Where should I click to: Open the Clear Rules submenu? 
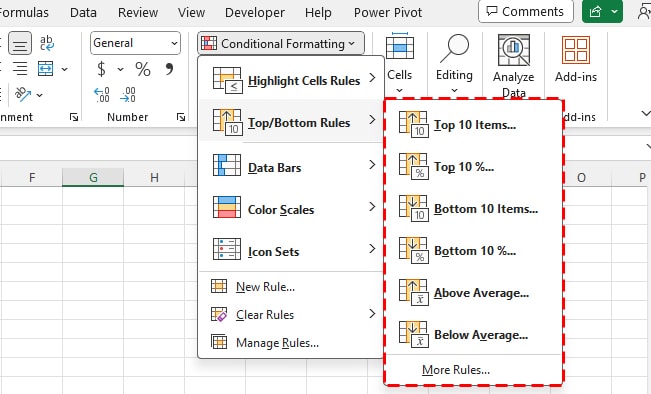tap(292, 315)
